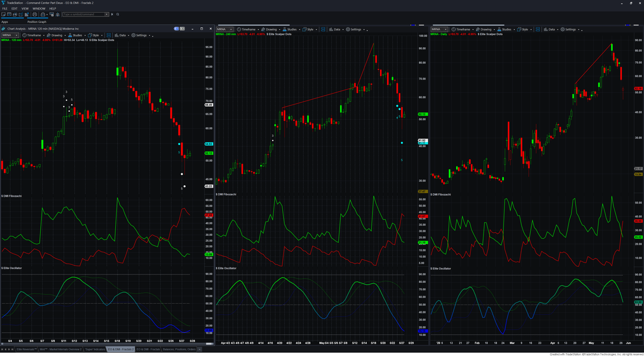Open Settings in the Daily chart toolbar
This screenshot has height=356, width=644.
[568, 30]
